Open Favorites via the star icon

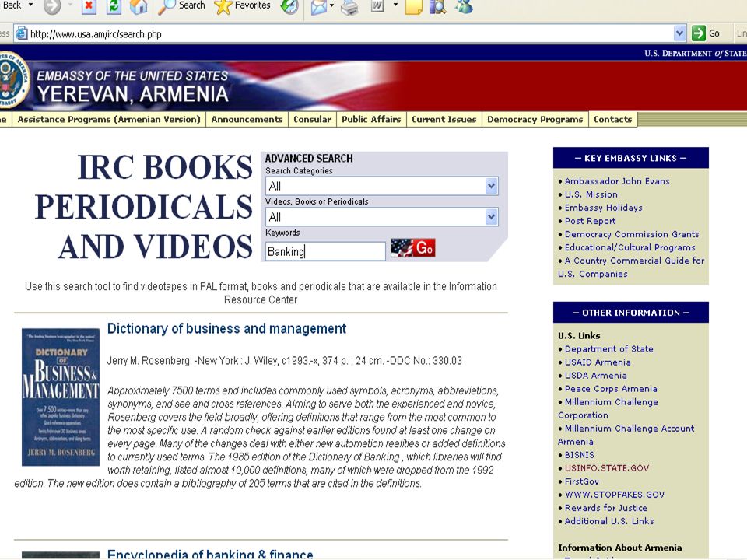[x=242, y=6]
